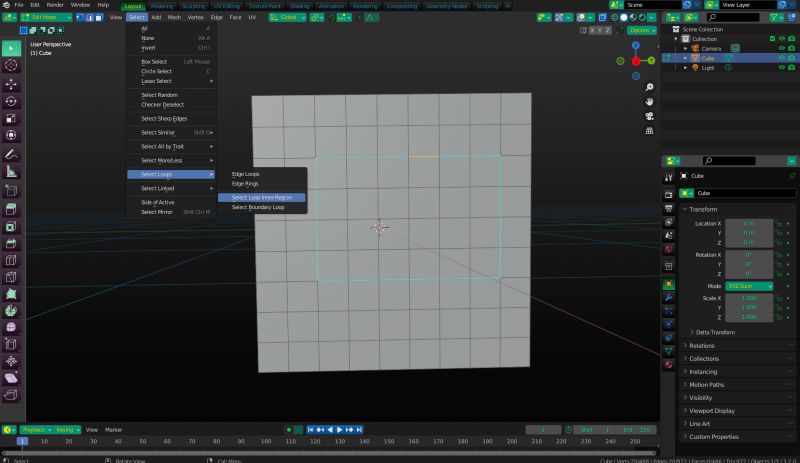Uncheck the Collection exclude checkbox
Image resolution: width=800 pixels, height=463 pixels.
[772, 39]
